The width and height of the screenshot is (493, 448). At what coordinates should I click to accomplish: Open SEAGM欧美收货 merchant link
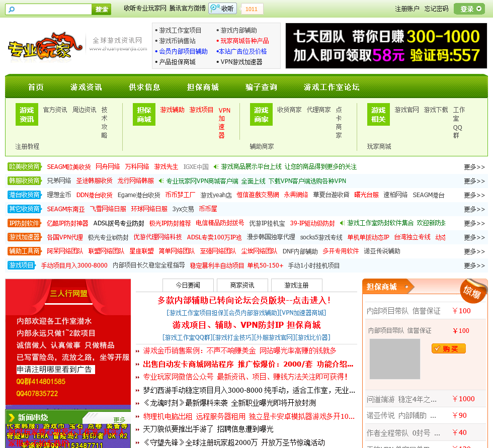coord(69,167)
